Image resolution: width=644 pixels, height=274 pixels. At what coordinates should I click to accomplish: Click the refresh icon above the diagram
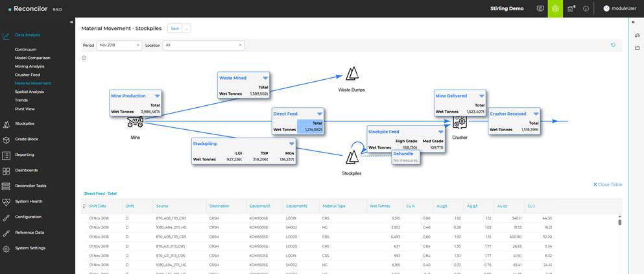pos(613,45)
